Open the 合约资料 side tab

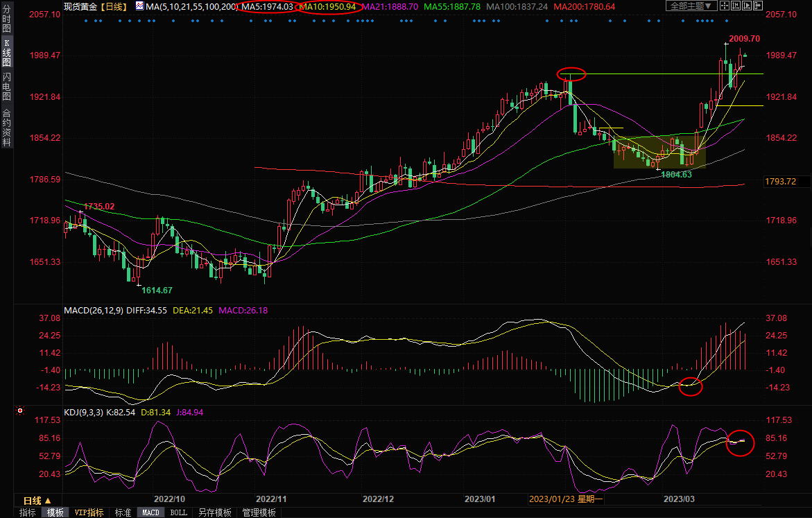pyautogui.click(x=6, y=127)
